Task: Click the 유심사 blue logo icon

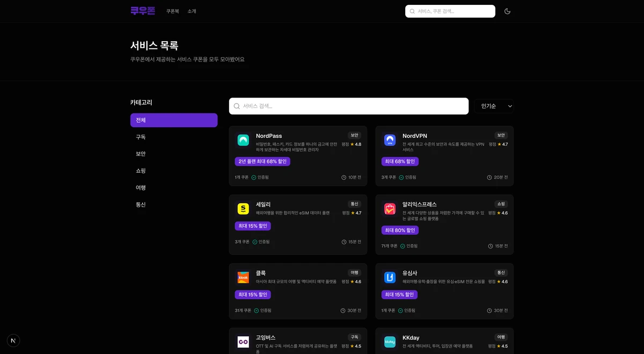Action: coord(390,278)
